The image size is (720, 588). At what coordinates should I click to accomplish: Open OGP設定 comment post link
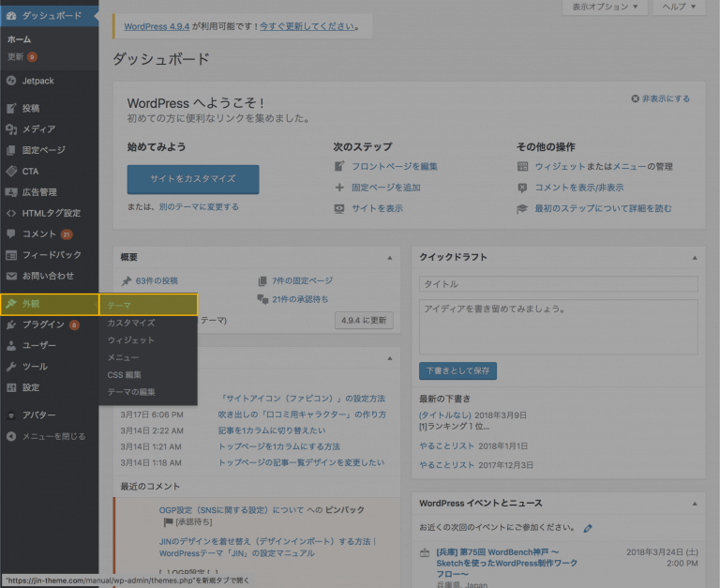pyautogui.click(x=232, y=510)
